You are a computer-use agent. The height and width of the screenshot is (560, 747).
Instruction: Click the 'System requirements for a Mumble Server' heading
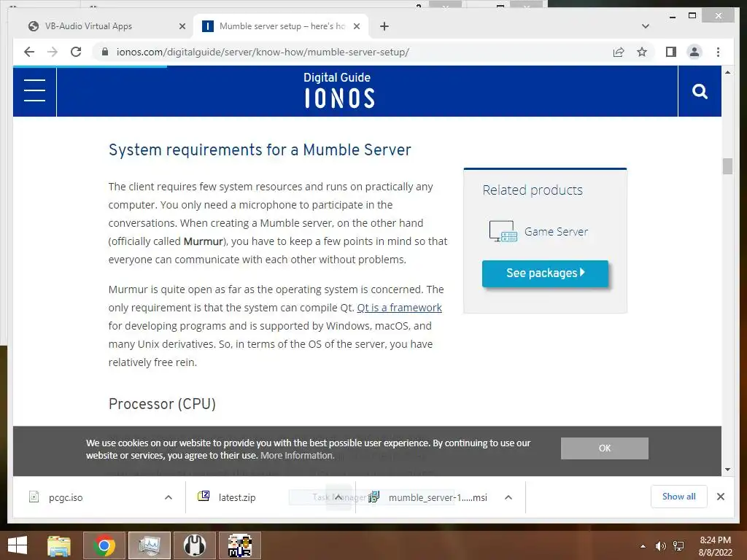click(260, 149)
